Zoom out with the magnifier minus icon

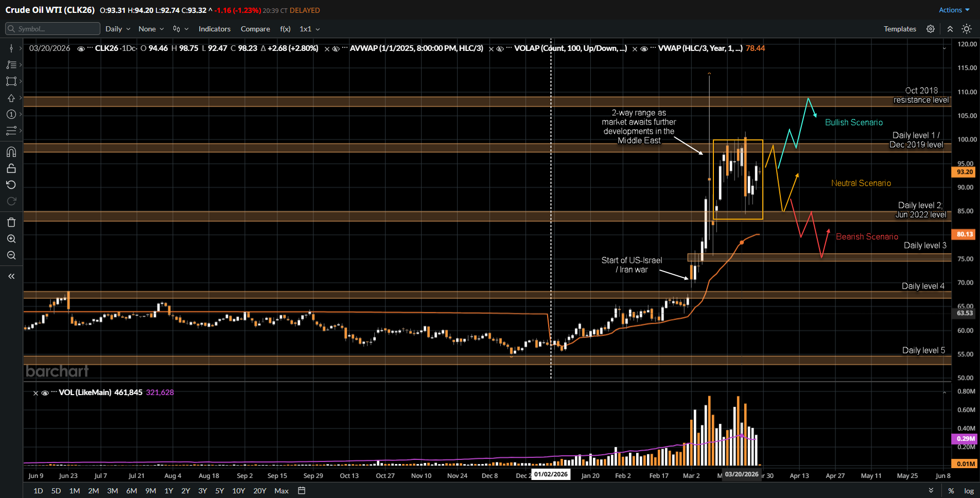(x=11, y=255)
